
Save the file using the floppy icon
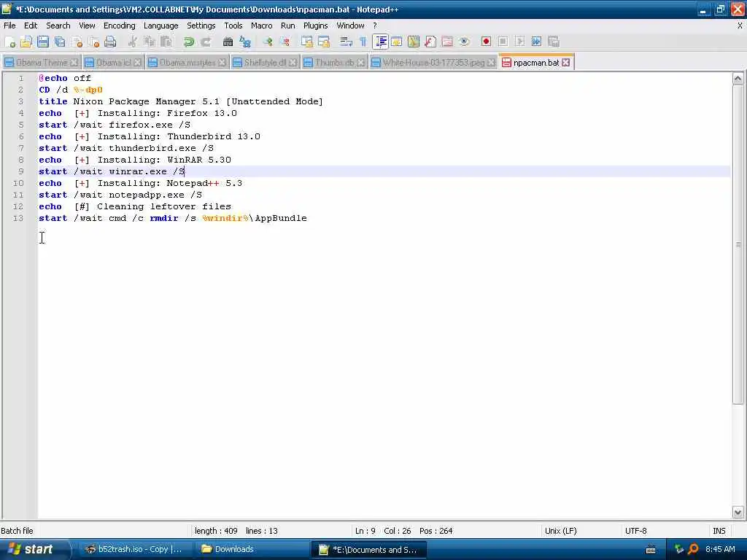[43, 42]
